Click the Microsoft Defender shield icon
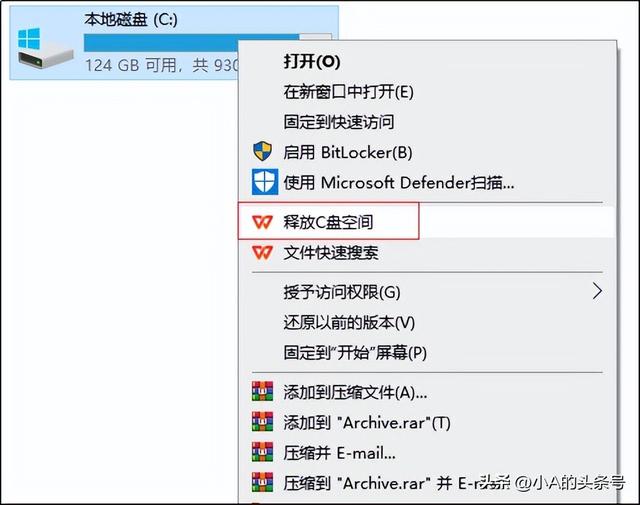The width and height of the screenshot is (640, 505). pos(262,182)
